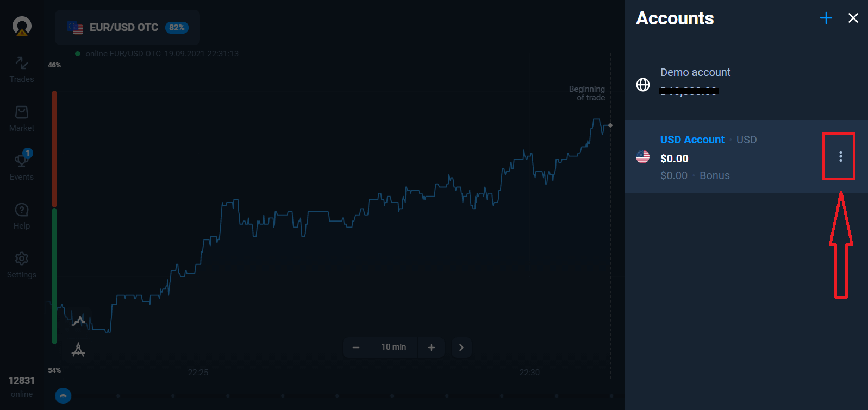Screen dimensions: 868x410
Task: Click the 10 min timeframe label
Action: click(394, 348)
